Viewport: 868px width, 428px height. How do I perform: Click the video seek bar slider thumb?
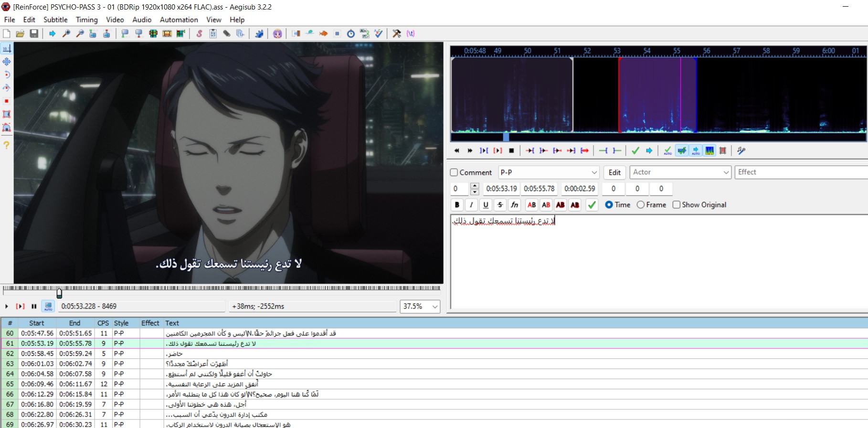pos(59,293)
